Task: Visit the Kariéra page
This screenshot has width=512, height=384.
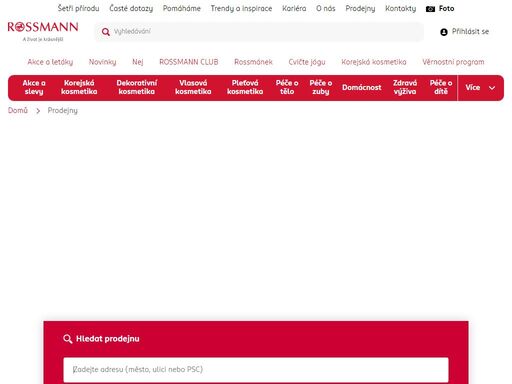Action: (294, 8)
